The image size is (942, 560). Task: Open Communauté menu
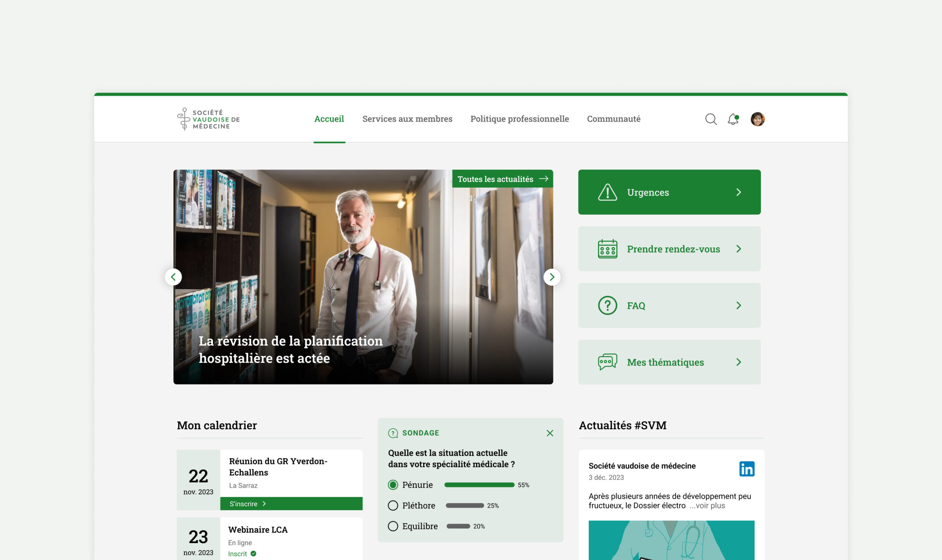(613, 119)
